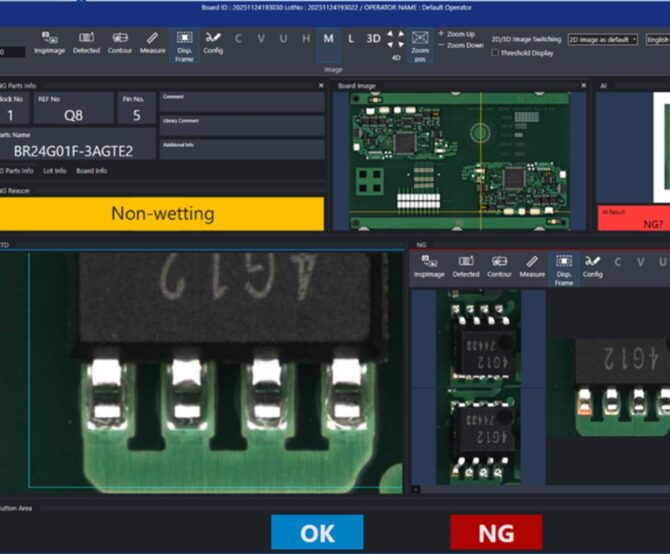The image size is (670, 554).
Task: Click the STD reference chip image
Action: (x=201, y=373)
